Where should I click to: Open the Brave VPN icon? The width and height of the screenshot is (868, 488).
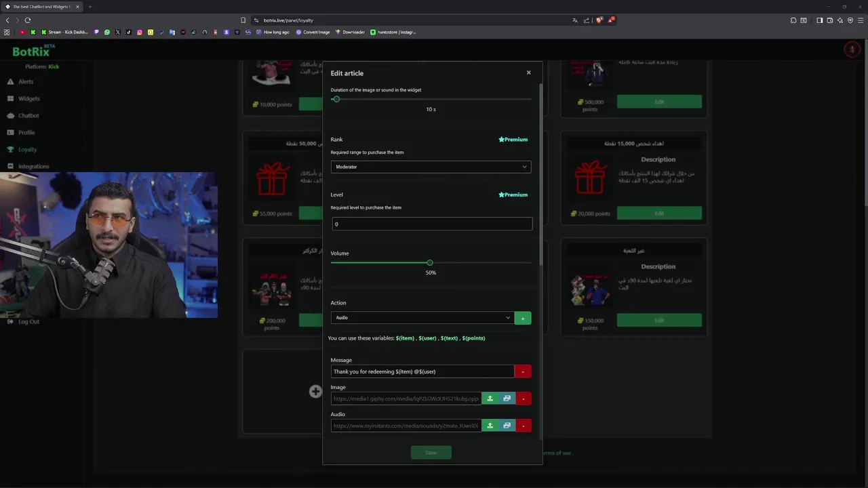point(850,20)
